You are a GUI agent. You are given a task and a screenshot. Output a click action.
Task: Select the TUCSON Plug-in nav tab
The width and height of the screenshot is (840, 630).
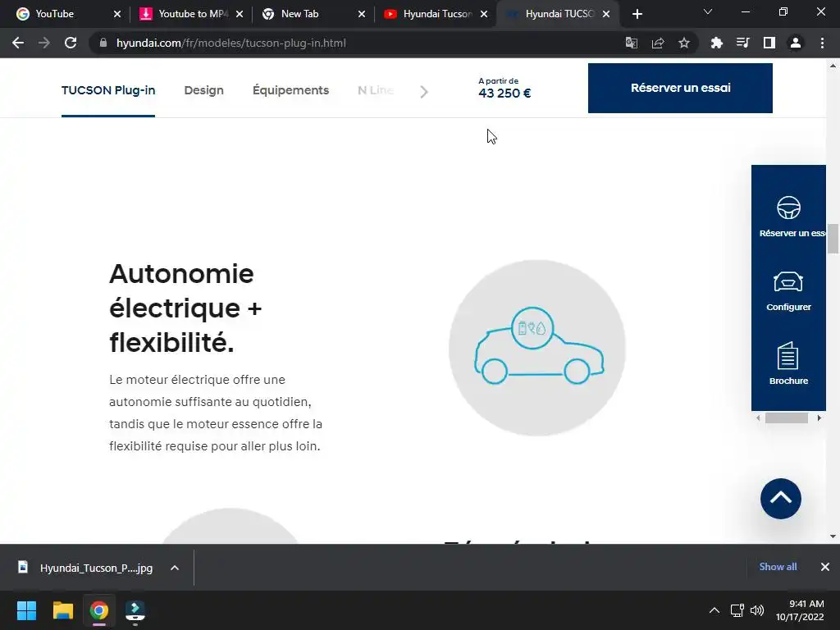click(x=108, y=90)
